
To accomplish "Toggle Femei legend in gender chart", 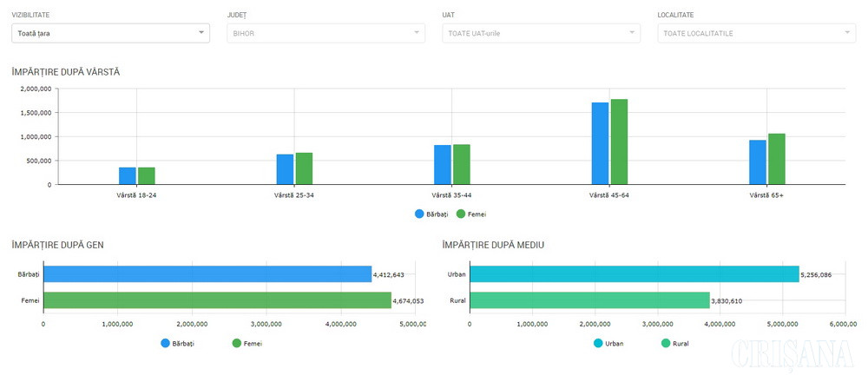I will [247, 344].
